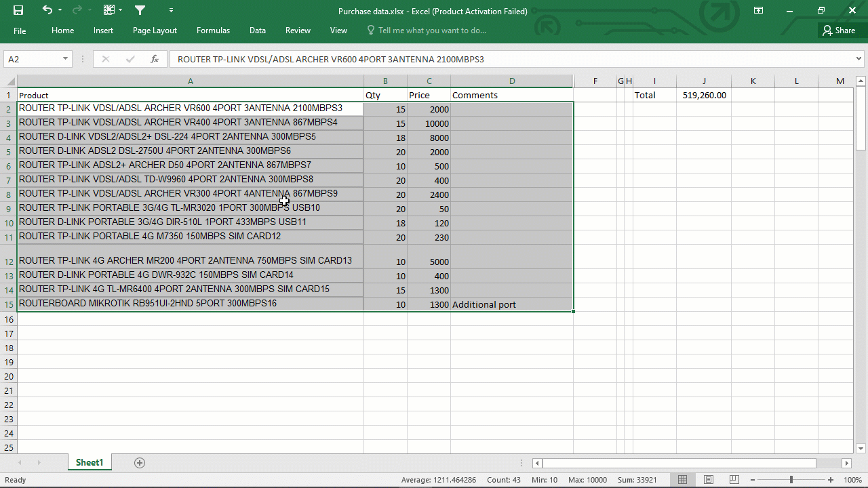Open the Formulas ribbon tab
868x488 pixels.
213,30
